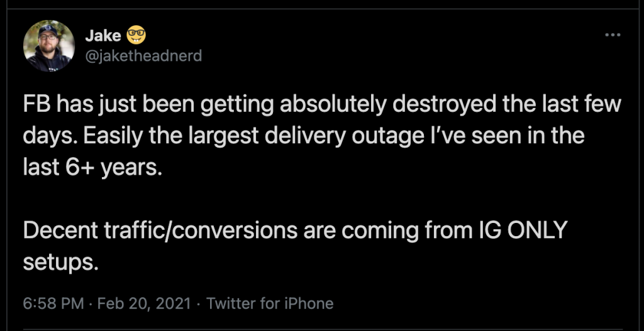Click the nerd face emoji beside Jake
Viewport: 644px width, 331px height.
(135, 36)
